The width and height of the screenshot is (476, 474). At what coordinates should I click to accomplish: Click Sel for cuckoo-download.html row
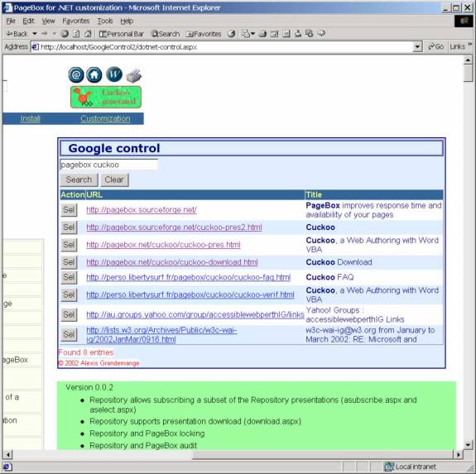[x=69, y=262]
